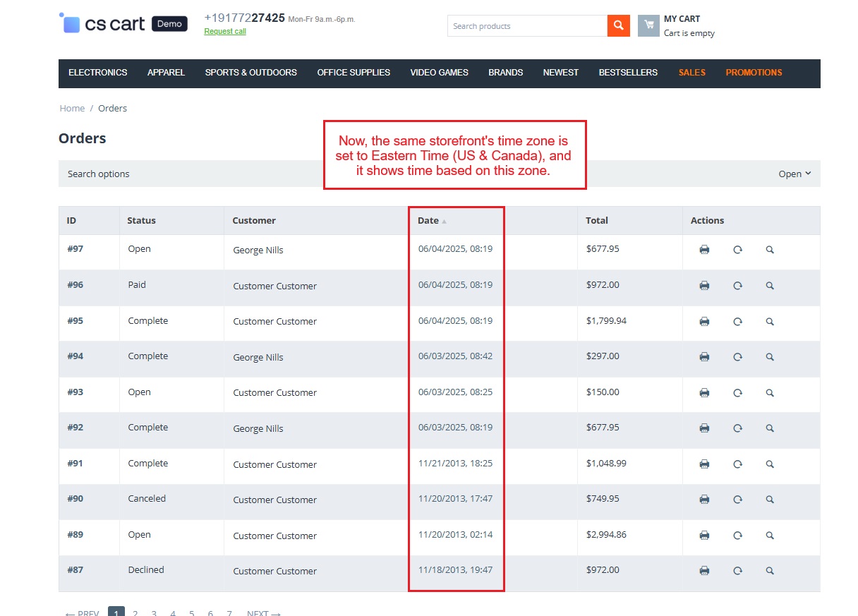Go to the NEXT page of orders
858x616 pixels.
[x=263, y=612]
